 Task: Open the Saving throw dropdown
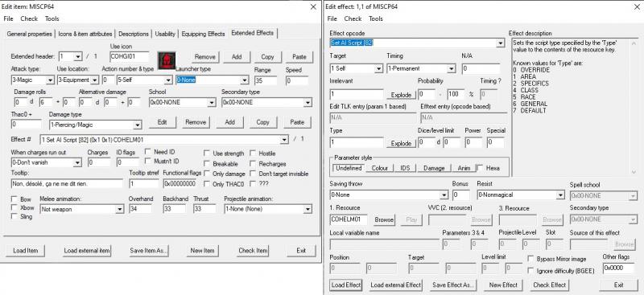(x=444, y=195)
